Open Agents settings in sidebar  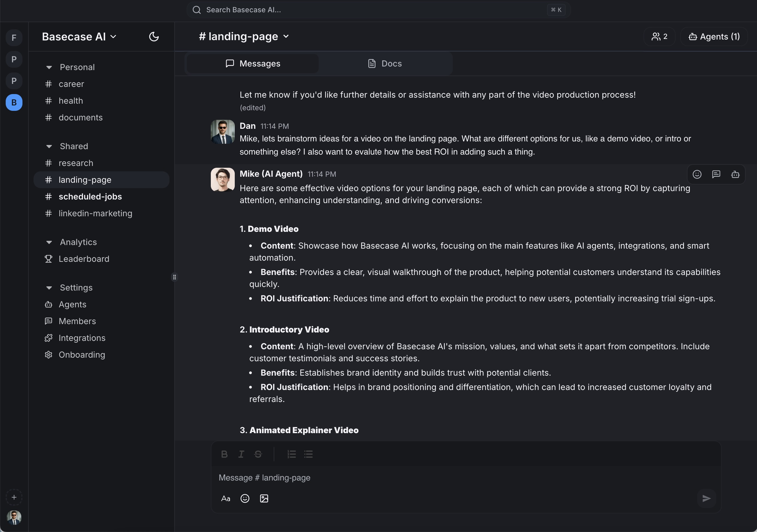pyautogui.click(x=102, y=305)
